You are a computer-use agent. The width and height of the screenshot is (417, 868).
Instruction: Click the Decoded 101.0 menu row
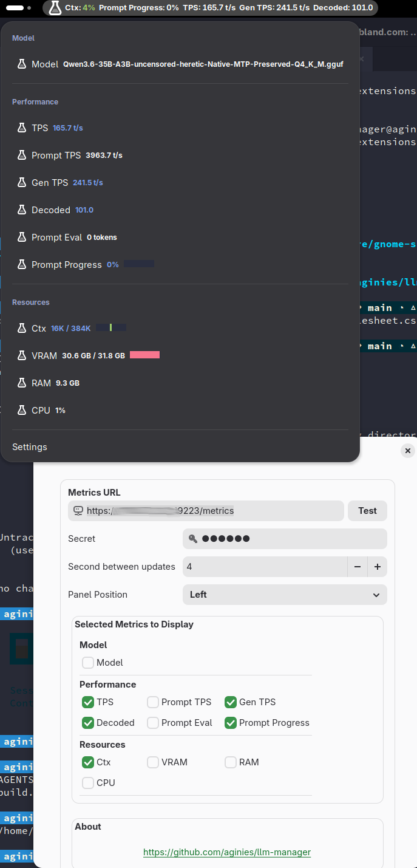point(180,210)
